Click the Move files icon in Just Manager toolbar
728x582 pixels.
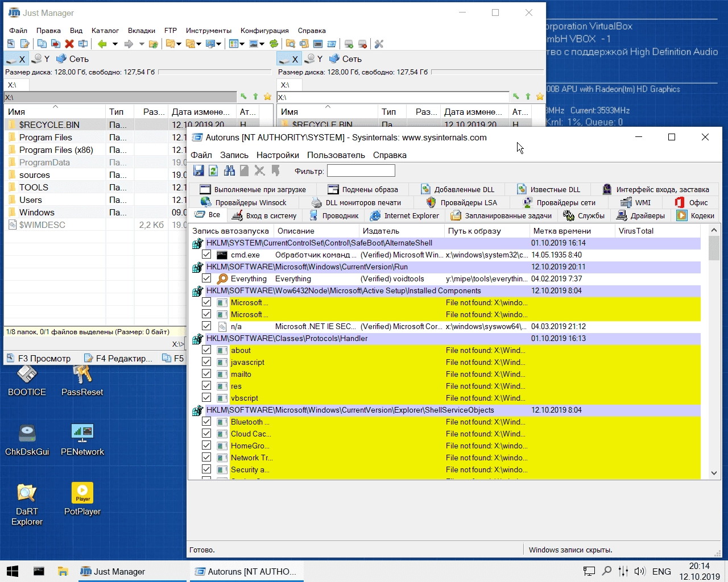coord(56,44)
